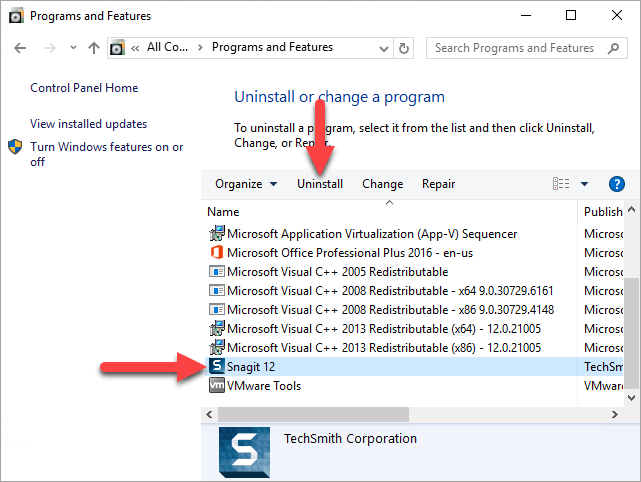This screenshot has width=641, height=482.
Task: Click Repair in the toolbar
Action: pyautogui.click(x=438, y=184)
